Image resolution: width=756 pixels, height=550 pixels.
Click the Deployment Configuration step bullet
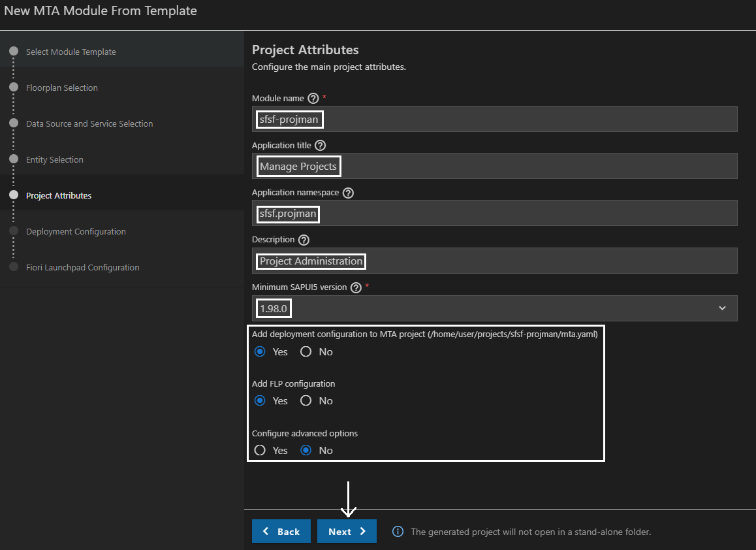14,231
